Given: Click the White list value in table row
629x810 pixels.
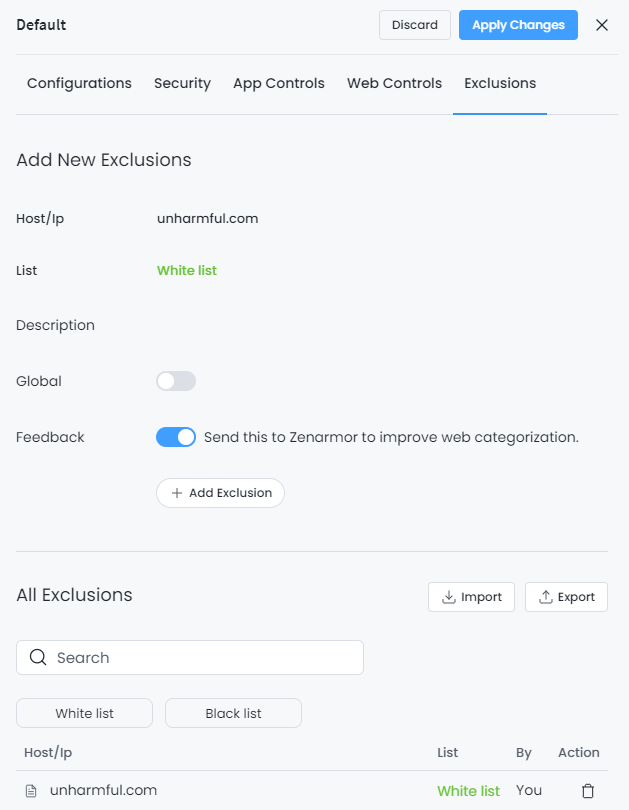Looking at the screenshot, I should 468,791.
